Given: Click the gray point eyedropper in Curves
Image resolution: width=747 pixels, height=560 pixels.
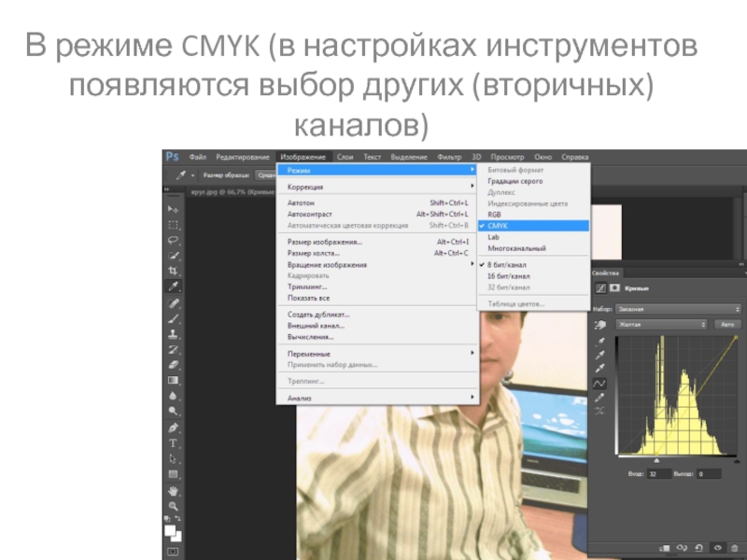Looking at the screenshot, I should point(600,356).
